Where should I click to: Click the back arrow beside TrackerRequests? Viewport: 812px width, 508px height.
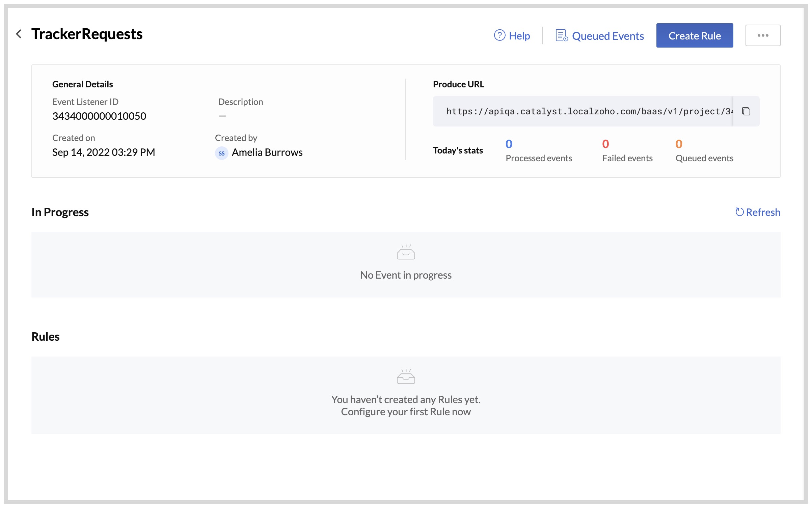(x=19, y=34)
